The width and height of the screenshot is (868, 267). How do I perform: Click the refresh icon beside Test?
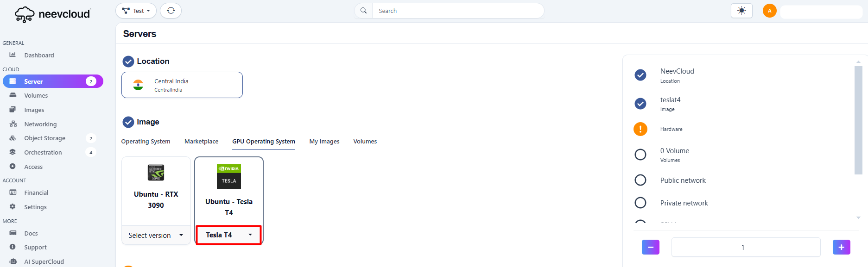tap(171, 11)
